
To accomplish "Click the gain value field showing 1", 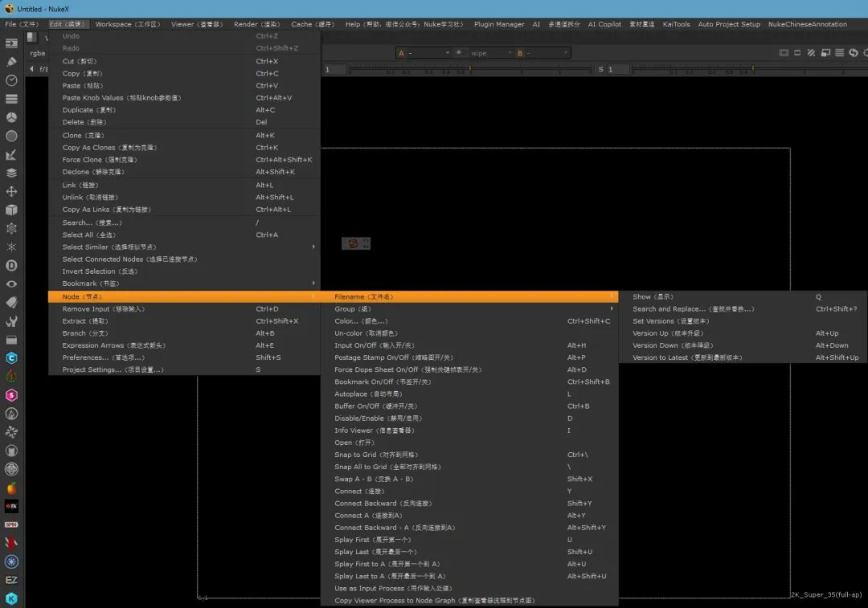I will 335,69.
